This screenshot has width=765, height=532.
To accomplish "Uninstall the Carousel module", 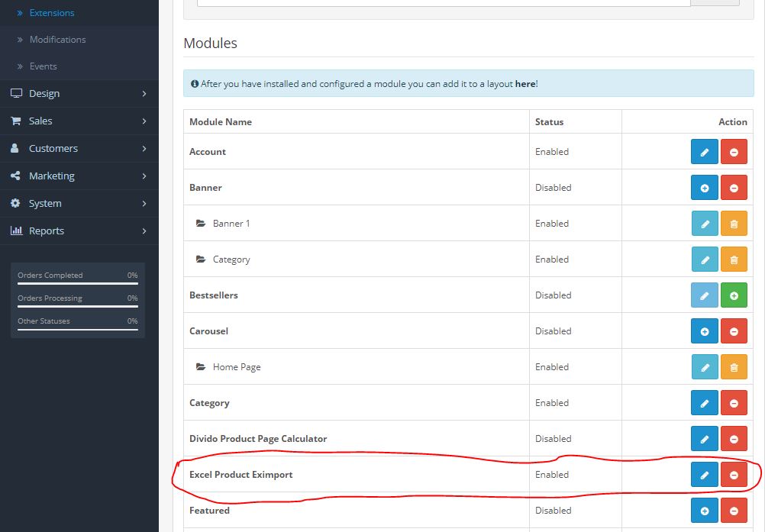I will 733,331.
